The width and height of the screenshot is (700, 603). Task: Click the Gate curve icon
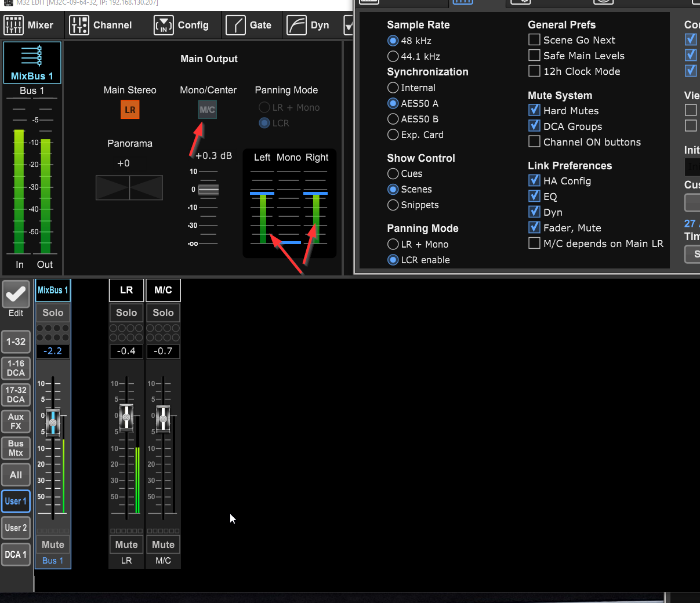[235, 26]
